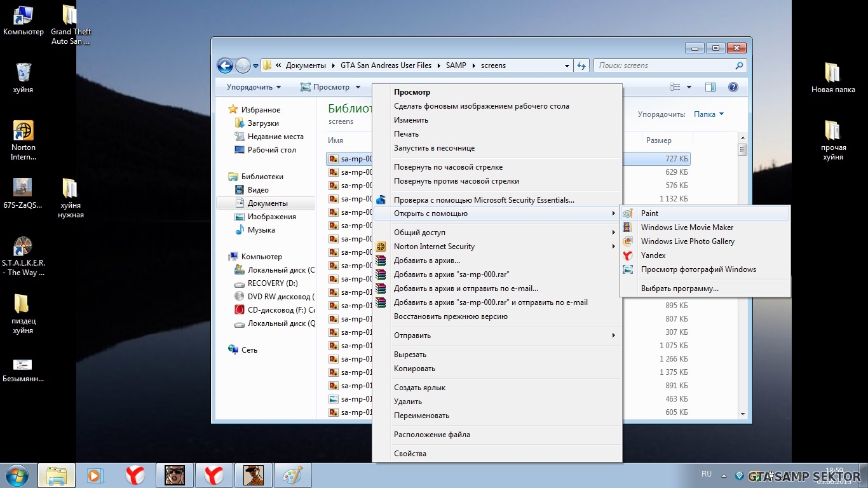Open the address bar history dropdown arrow

click(x=567, y=65)
